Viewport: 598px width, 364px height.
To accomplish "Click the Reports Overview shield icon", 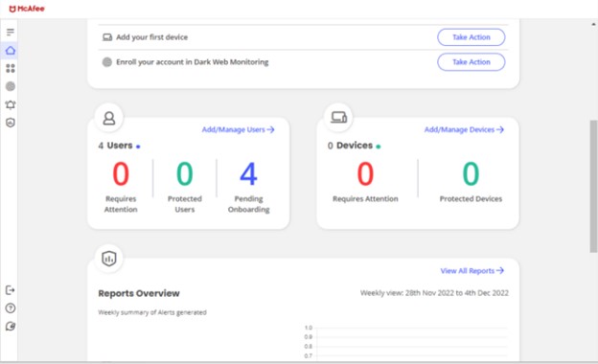I will 109,259.
